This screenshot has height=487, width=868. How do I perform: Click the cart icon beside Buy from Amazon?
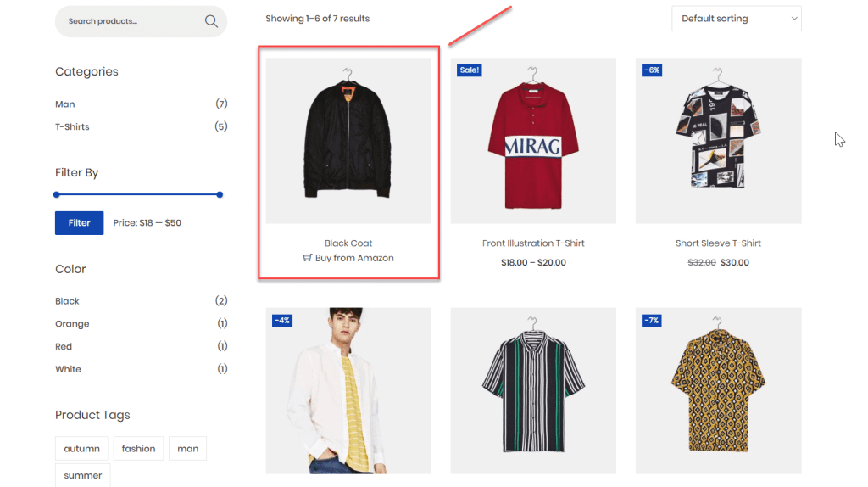307,258
